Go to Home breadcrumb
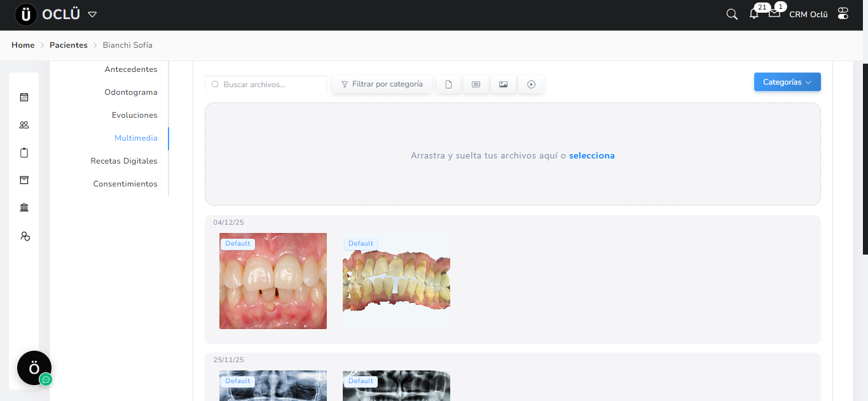This screenshot has height=401, width=868. tap(23, 45)
